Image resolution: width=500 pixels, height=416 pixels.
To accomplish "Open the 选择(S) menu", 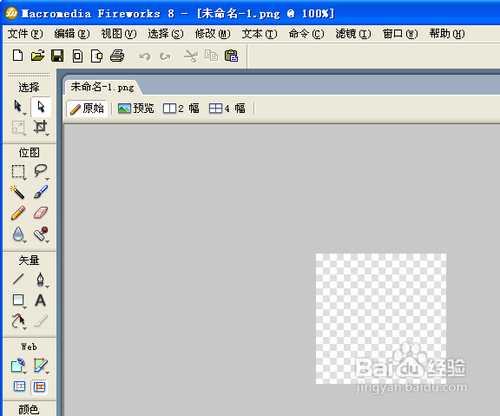I will 166,34.
